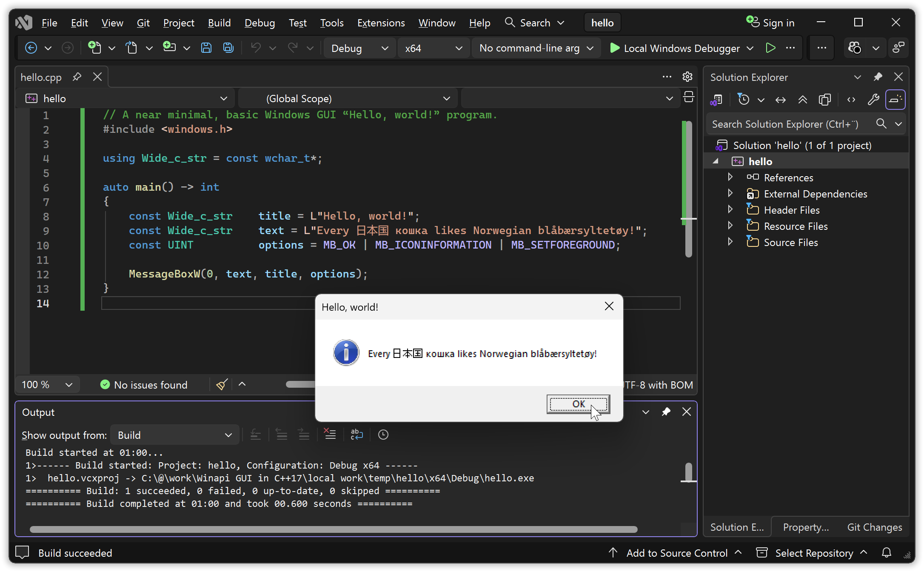
Task: Open the Debug configuration dropdown
Action: (359, 48)
